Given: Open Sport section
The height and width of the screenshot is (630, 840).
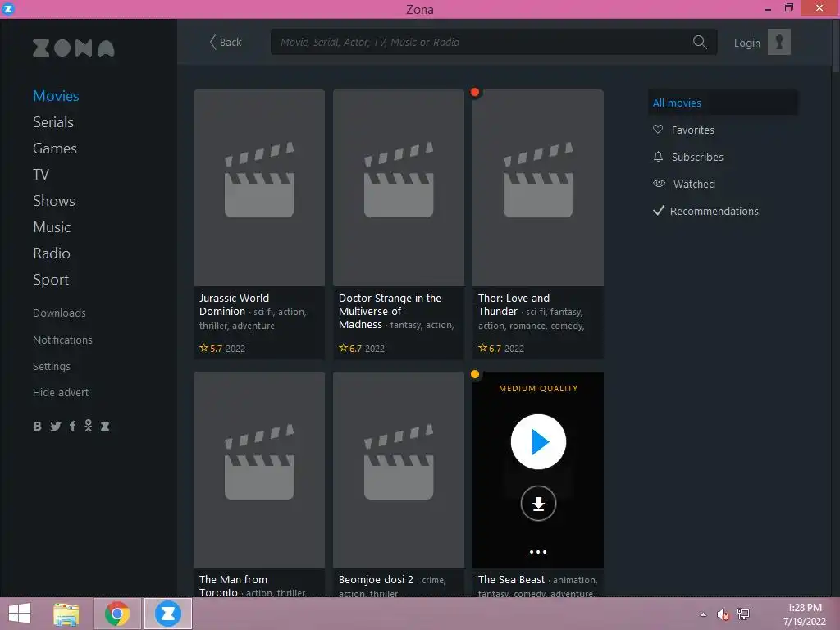Looking at the screenshot, I should [x=51, y=280].
